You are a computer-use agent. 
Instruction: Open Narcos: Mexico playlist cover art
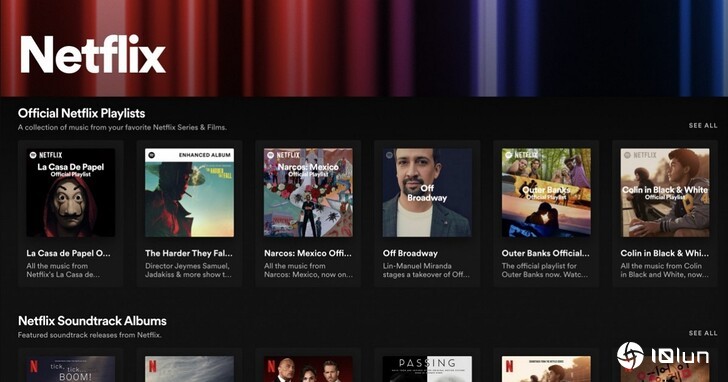click(308, 193)
